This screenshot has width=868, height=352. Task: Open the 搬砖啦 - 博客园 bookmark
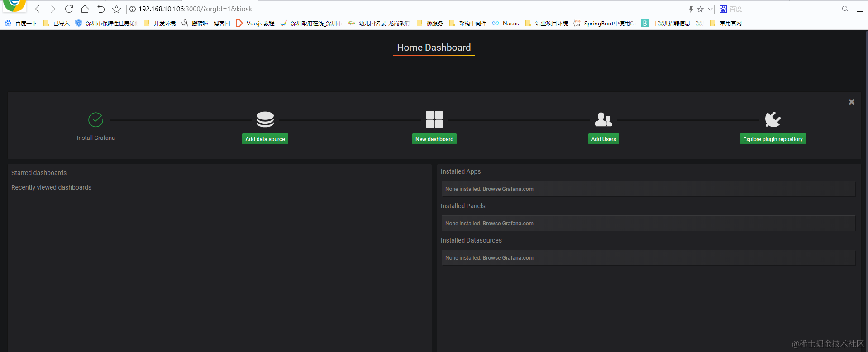pyautogui.click(x=206, y=23)
